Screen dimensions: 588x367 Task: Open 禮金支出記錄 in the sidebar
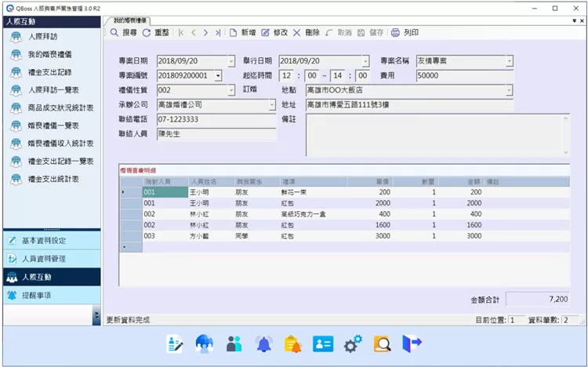(50, 73)
